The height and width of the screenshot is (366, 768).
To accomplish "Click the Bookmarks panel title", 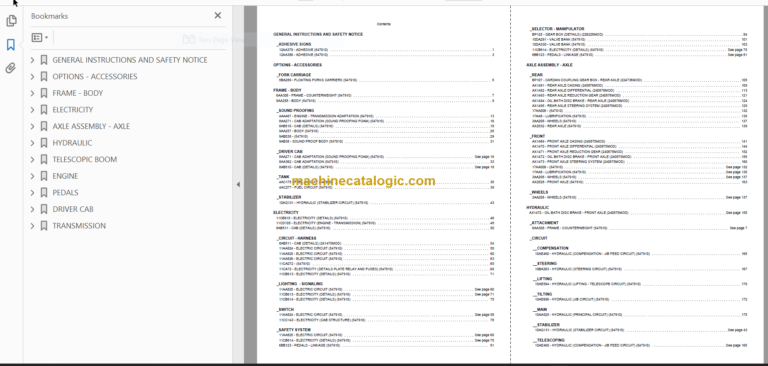I will pyautogui.click(x=49, y=16).
